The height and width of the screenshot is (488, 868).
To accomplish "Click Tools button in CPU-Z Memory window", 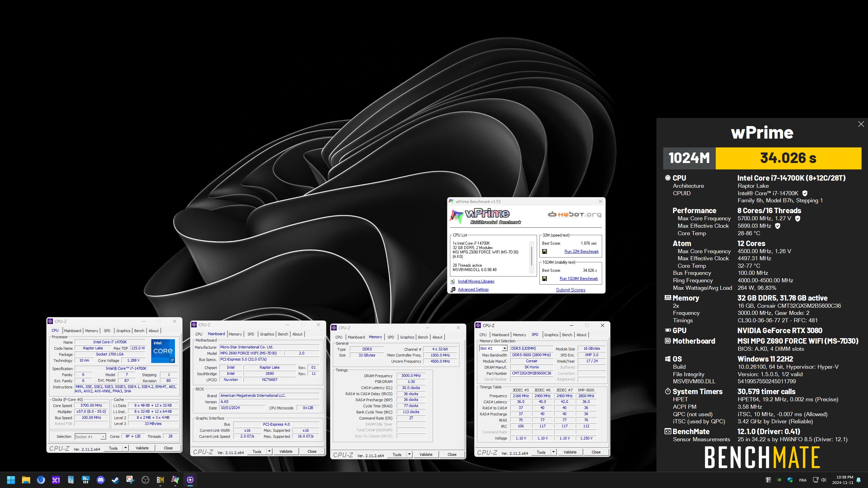I will pos(397,455).
